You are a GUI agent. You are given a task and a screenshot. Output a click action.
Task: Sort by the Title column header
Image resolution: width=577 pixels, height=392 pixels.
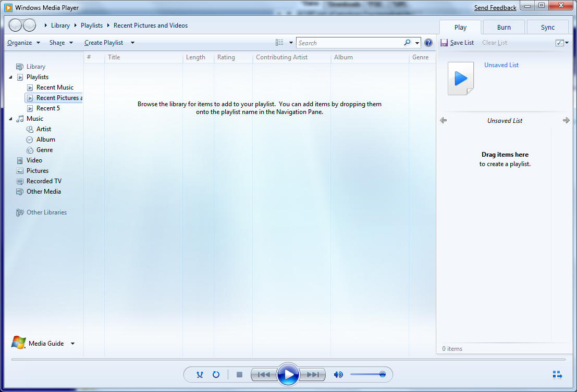143,57
